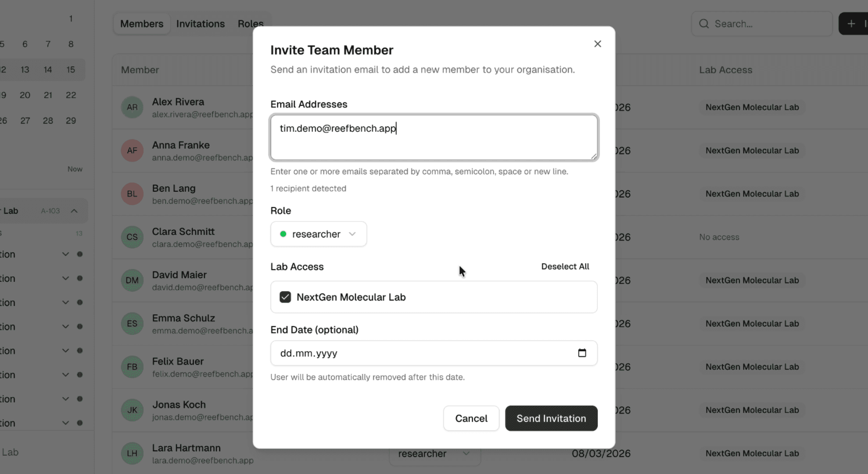This screenshot has height=474, width=868.
Task: Focus the Email Addresses text area
Action: (434, 137)
